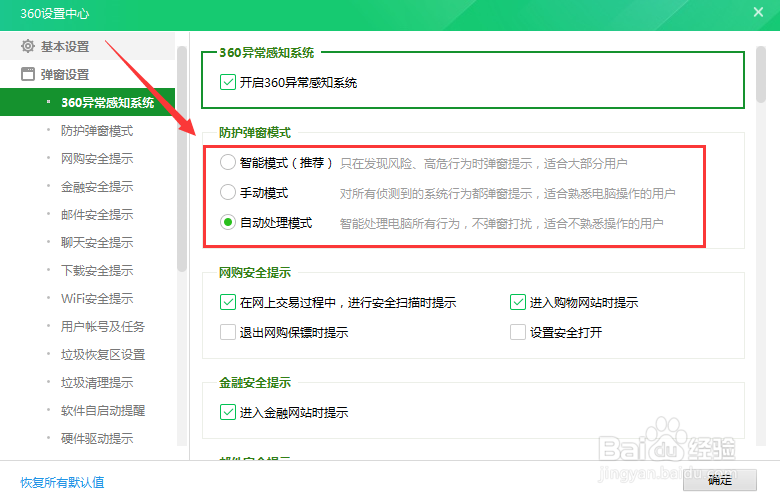The height and width of the screenshot is (500, 780).
Task: Confirm settings with 确定 button
Action: [x=719, y=480]
